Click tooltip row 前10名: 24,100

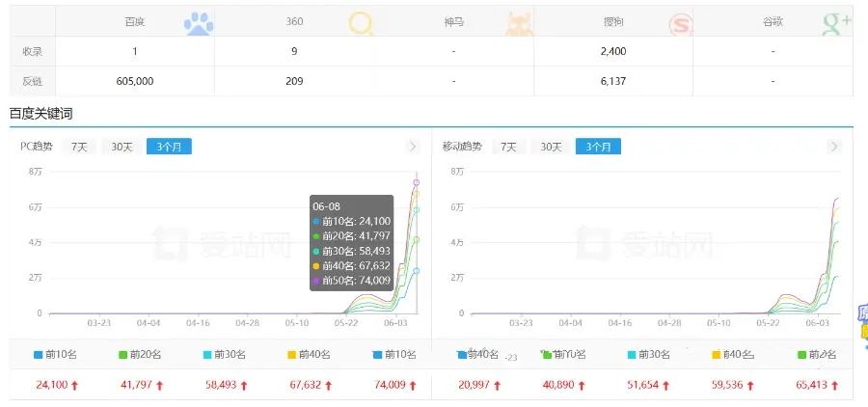coord(351,221)
